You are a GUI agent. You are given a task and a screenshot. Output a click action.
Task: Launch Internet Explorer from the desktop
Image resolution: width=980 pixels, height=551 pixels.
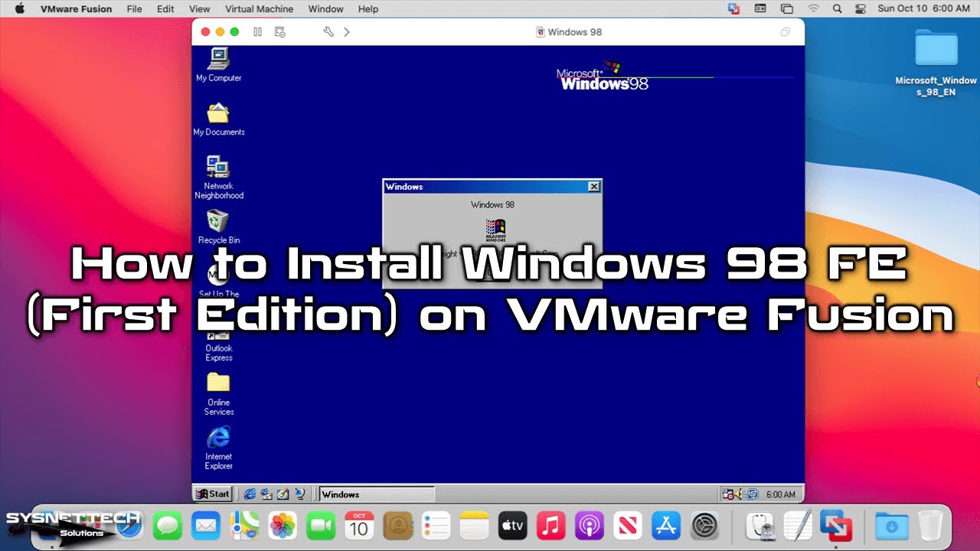pyautogui.click(x=218, y=448)
